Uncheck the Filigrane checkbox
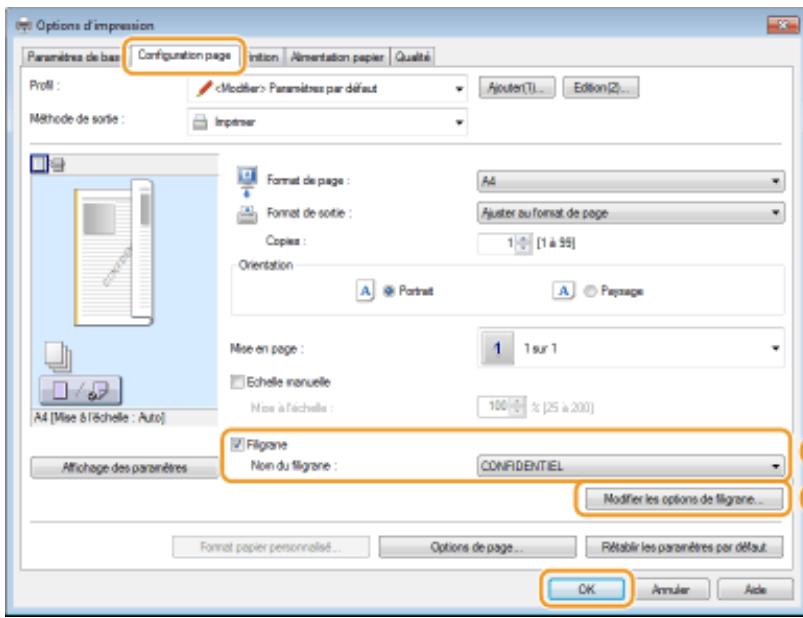Viewport: 803px width, 618px height. pyautogui.click(x=237, y=444)
